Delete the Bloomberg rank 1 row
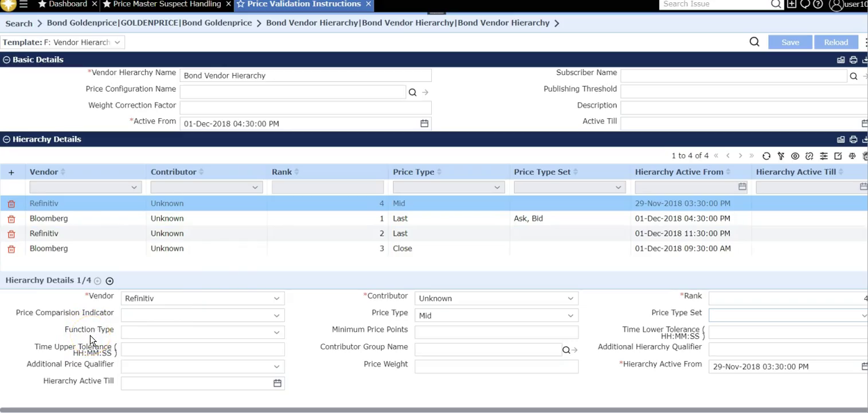Viewport: 868px width, 413px height. 11,219
